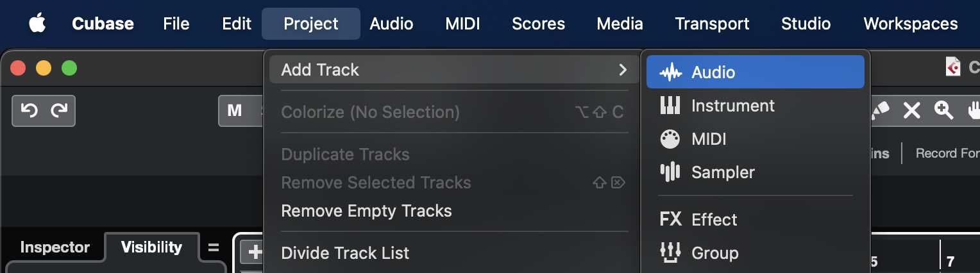
Task: Switch to the Inspector tab
Action: (x=55, y=248)
